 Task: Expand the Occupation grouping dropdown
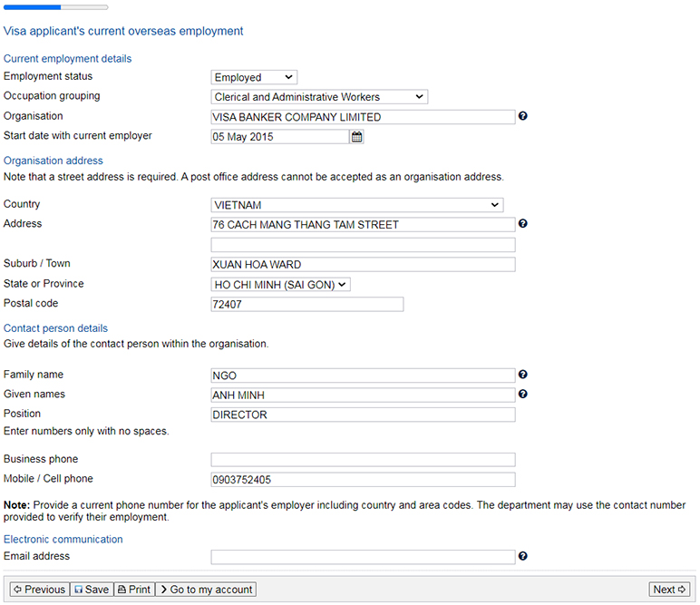[x=319, y=97]
